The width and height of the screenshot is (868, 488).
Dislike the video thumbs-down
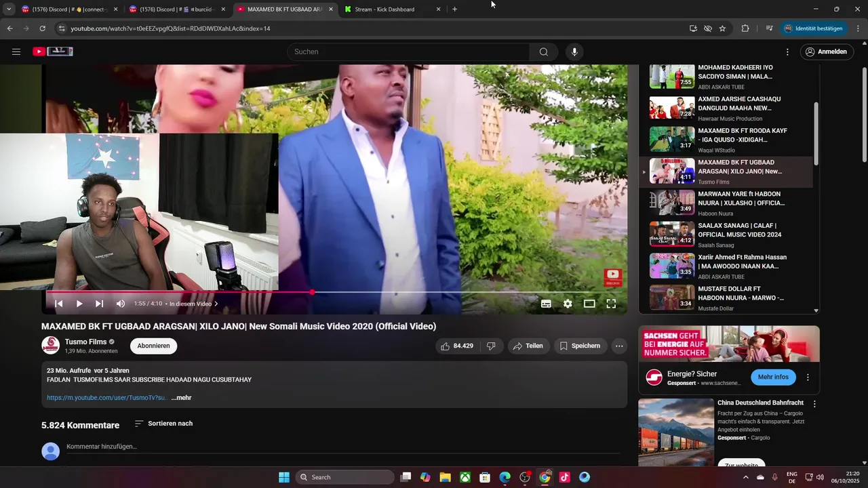491,346
